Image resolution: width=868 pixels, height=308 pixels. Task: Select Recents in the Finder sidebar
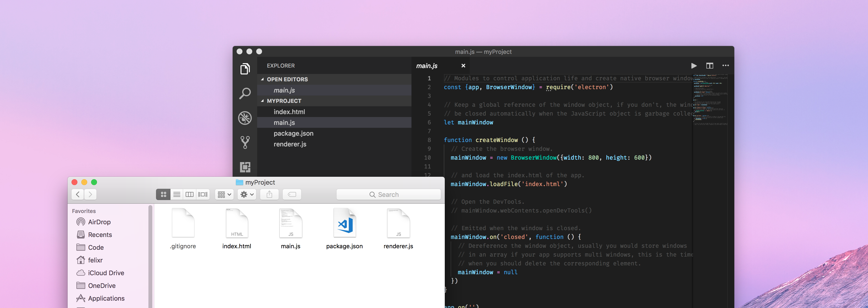(x=100, y=235)
